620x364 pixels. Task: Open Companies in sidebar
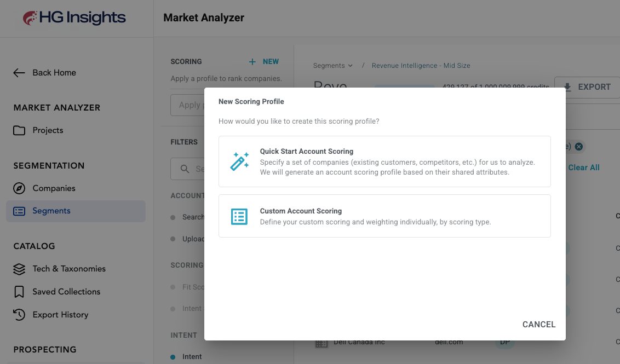[x=54, y=188]
